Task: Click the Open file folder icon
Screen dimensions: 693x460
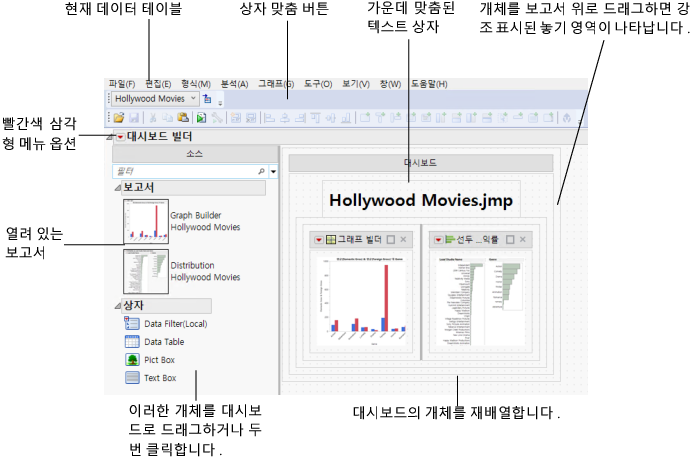Action: pos(118,118)
